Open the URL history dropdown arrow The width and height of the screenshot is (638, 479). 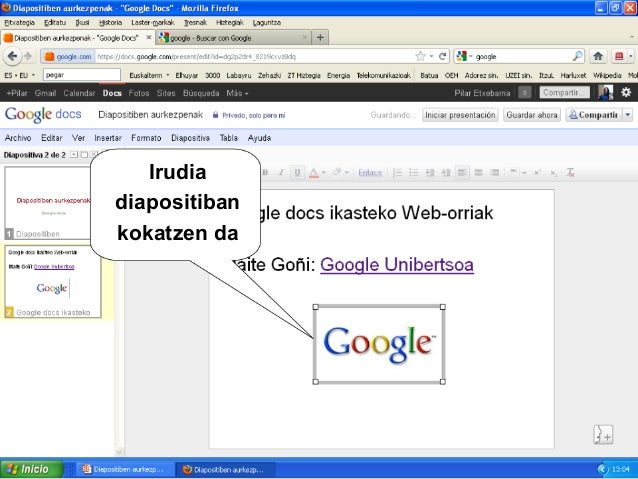[x=431, y=57]
